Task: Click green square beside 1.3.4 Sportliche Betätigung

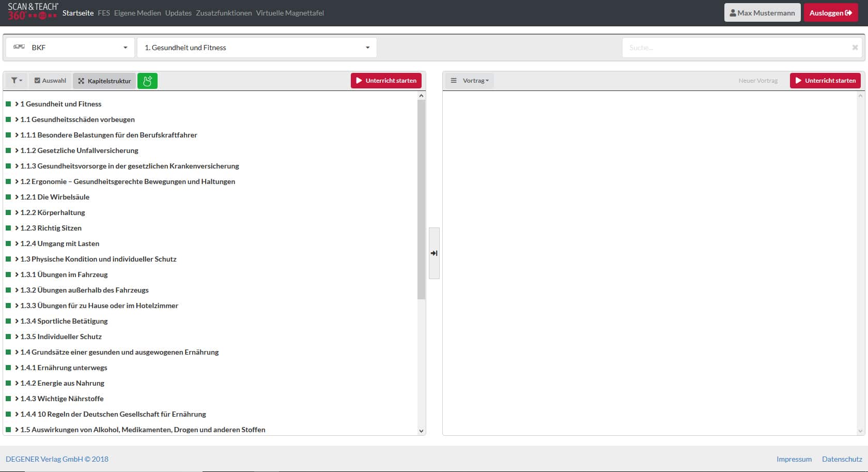Action: coord(8,321)
